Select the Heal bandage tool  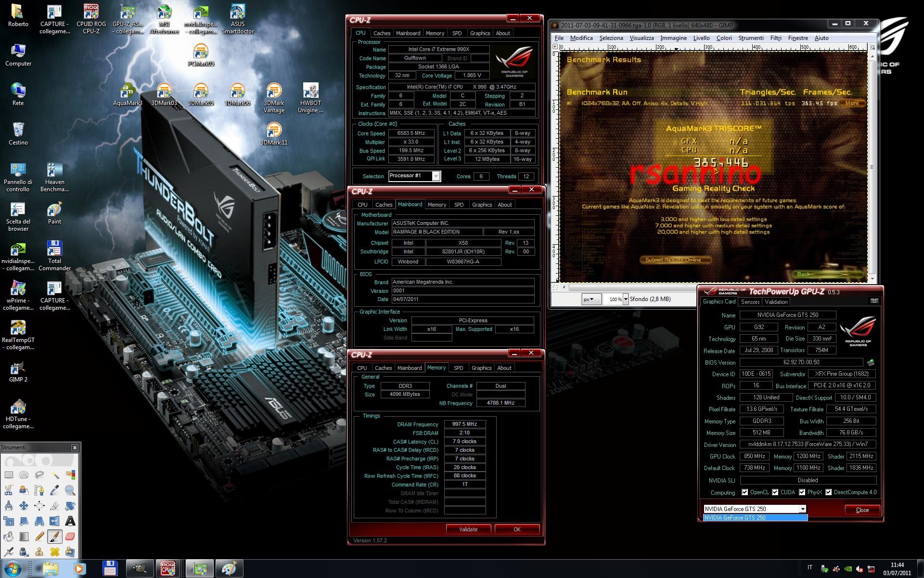tap(55, 552)
